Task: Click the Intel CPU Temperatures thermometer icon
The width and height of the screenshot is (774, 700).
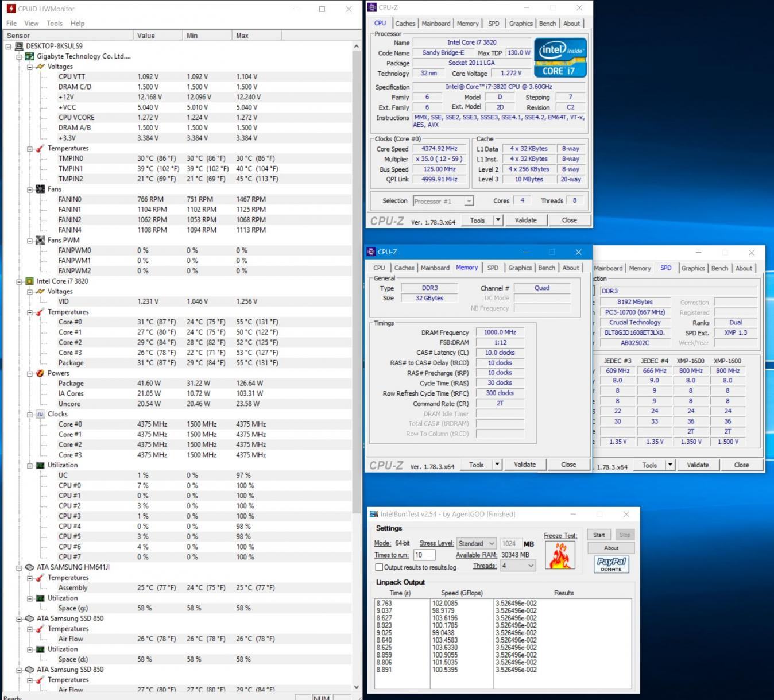Action: click(x=40, y=312)
